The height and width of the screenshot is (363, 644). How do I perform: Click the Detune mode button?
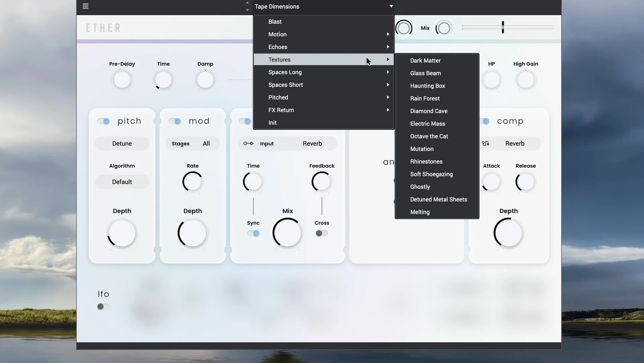click(122, 144)
